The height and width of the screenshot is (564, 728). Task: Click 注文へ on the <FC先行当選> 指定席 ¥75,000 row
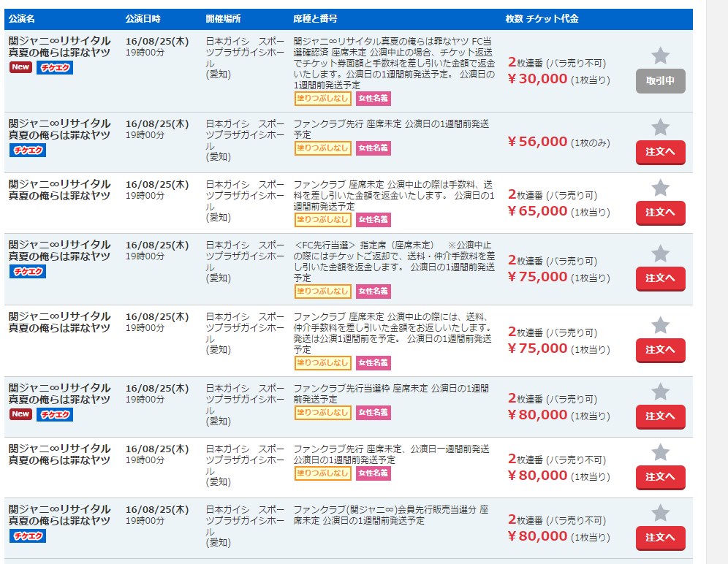(660, 279)
